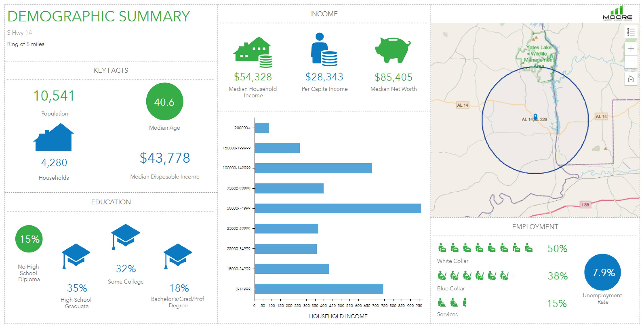Zoom in on the map
644x328 pixels.
631,49
